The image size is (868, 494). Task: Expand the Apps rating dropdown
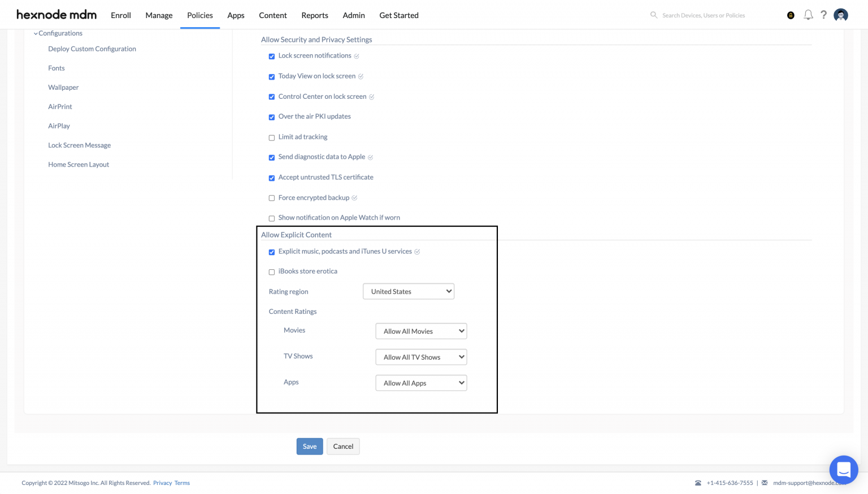tap(421, 383)
